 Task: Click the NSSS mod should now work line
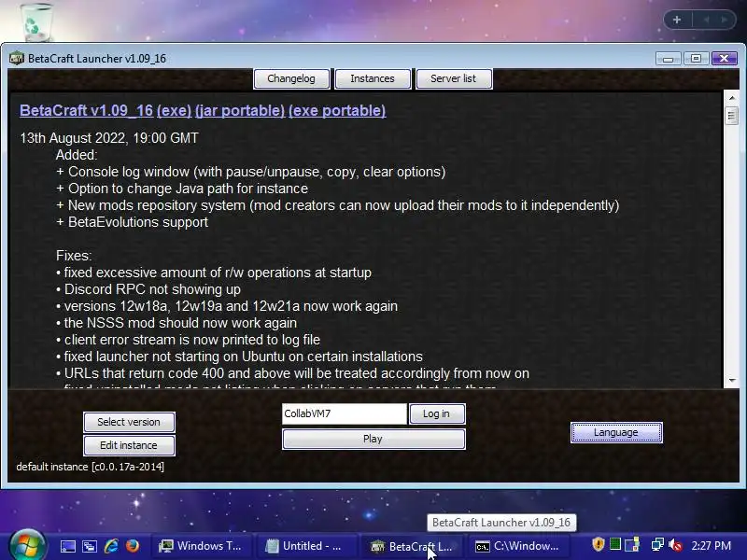176,323
